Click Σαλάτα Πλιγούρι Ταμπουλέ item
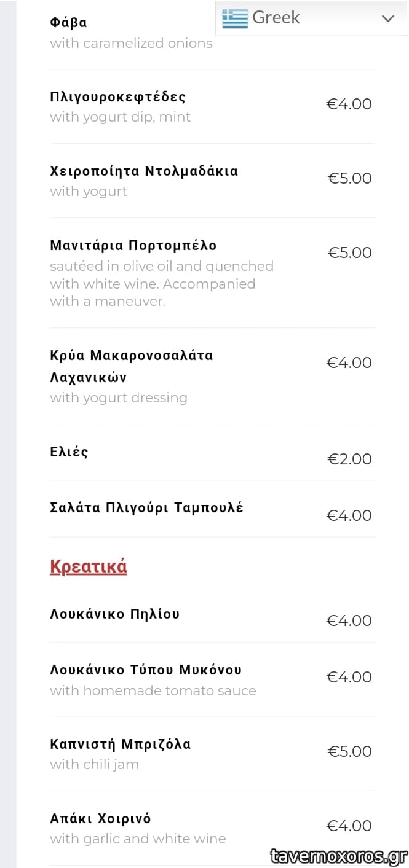This screenshot has width=409, height=868. 146,508
